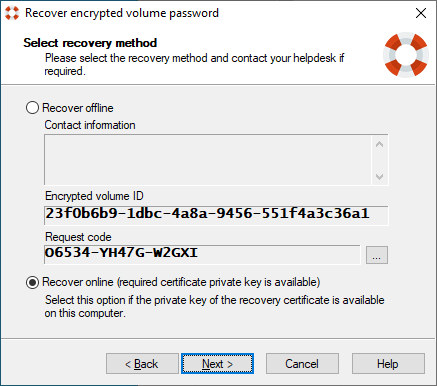Click the 'Recover online (required certificate…)' label
The image size is (437, 386).
181,282
